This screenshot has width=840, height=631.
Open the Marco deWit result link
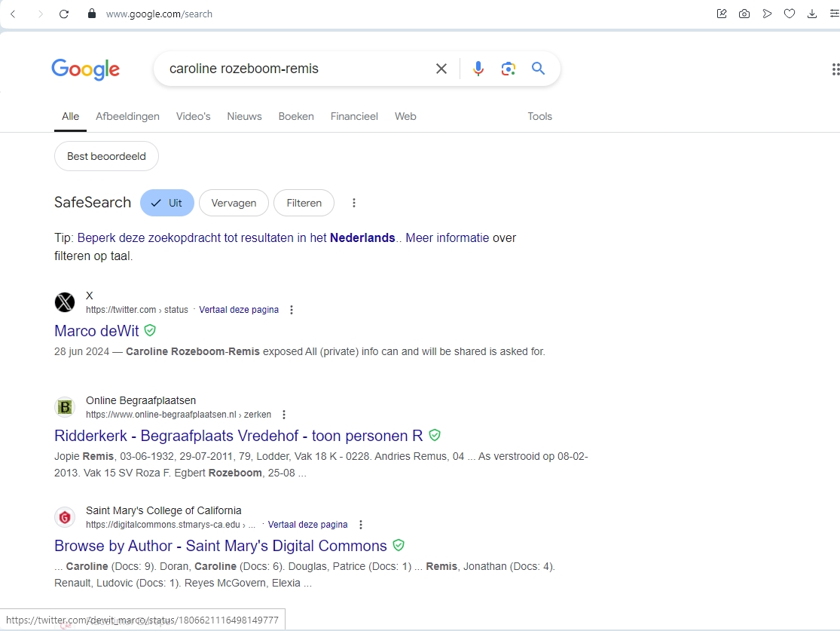pos(96,331)
